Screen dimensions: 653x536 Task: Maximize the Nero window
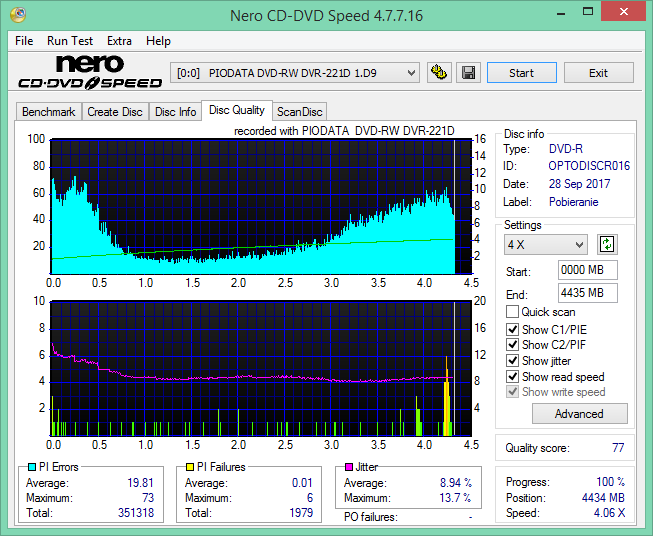(588, 12)
